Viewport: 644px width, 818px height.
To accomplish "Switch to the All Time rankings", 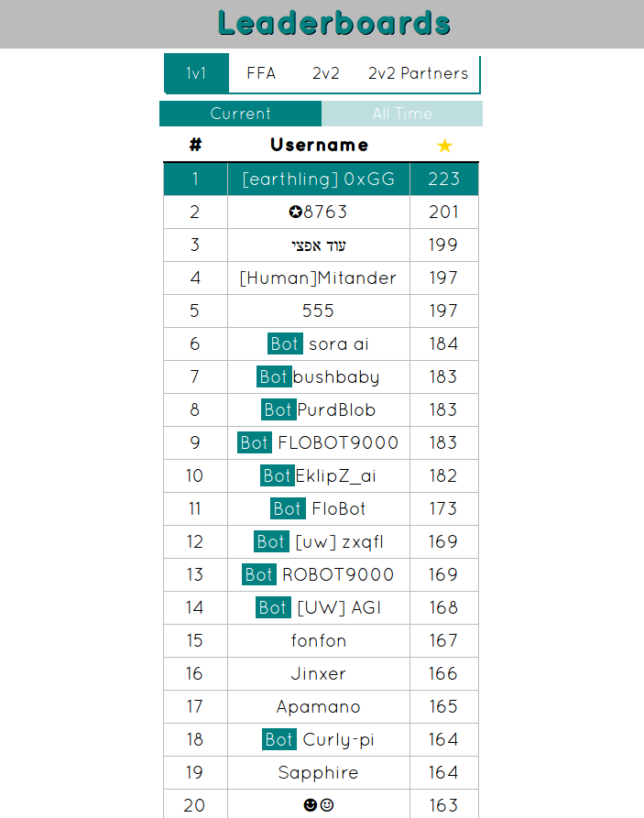I will click(x=402, y=114).
